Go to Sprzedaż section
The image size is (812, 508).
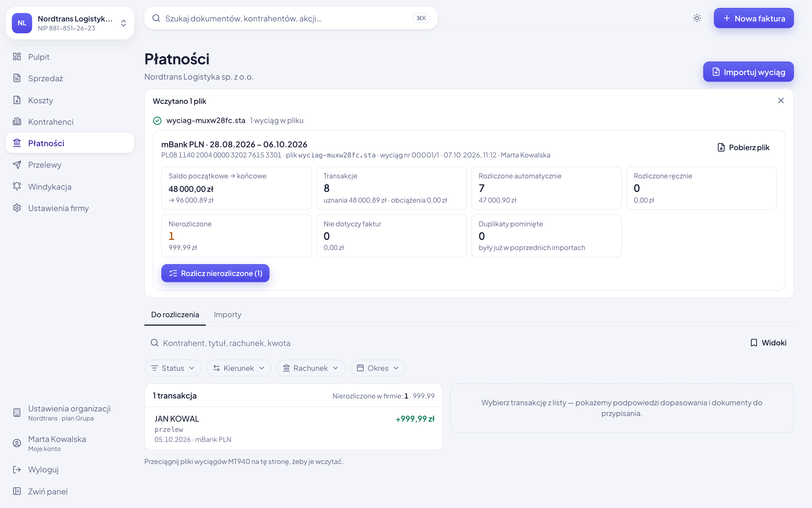pos(70,78)
